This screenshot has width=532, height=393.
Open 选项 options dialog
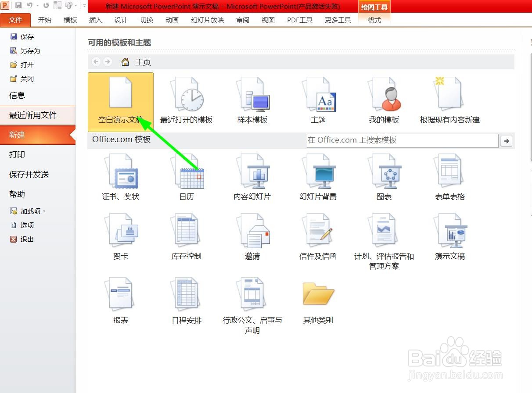[22, 225]
